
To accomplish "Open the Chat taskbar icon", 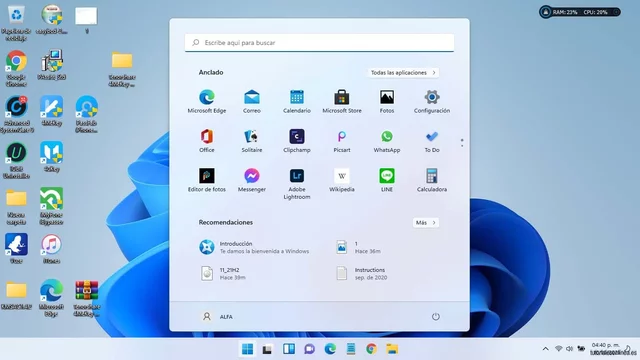I will tap(309, 349).
